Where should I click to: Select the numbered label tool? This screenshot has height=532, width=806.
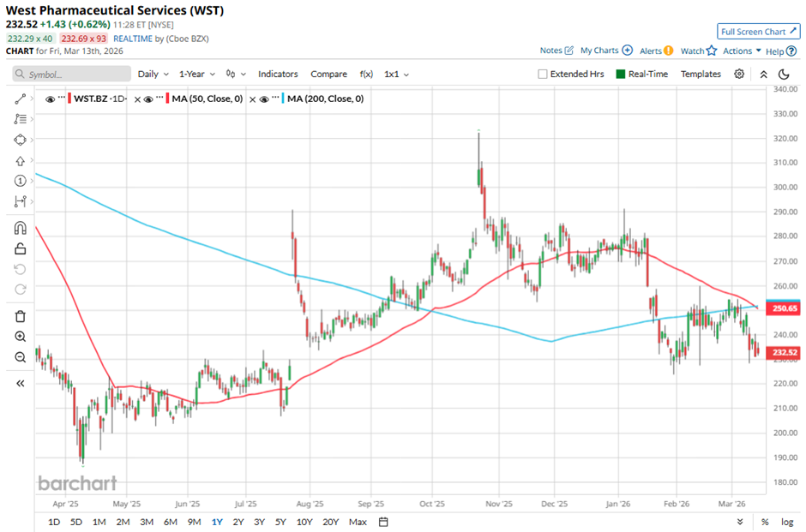[20, 181]
